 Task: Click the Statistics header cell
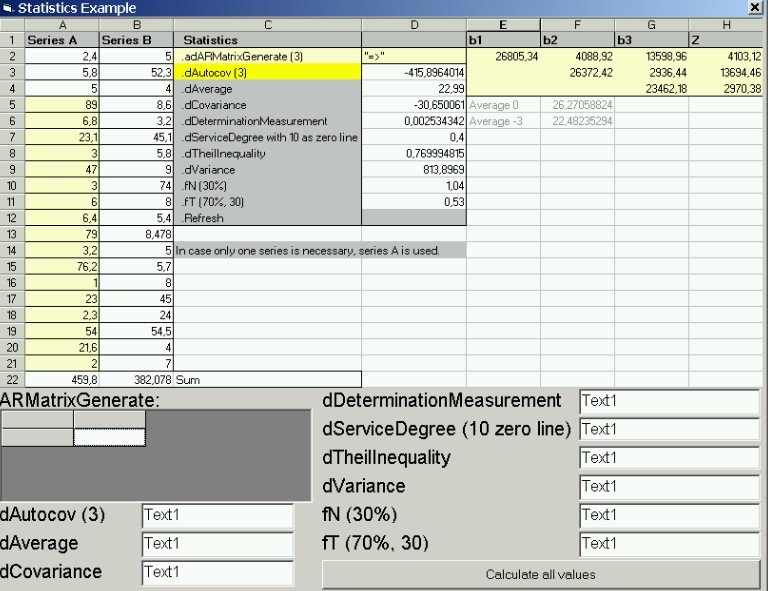coord(268,40)
